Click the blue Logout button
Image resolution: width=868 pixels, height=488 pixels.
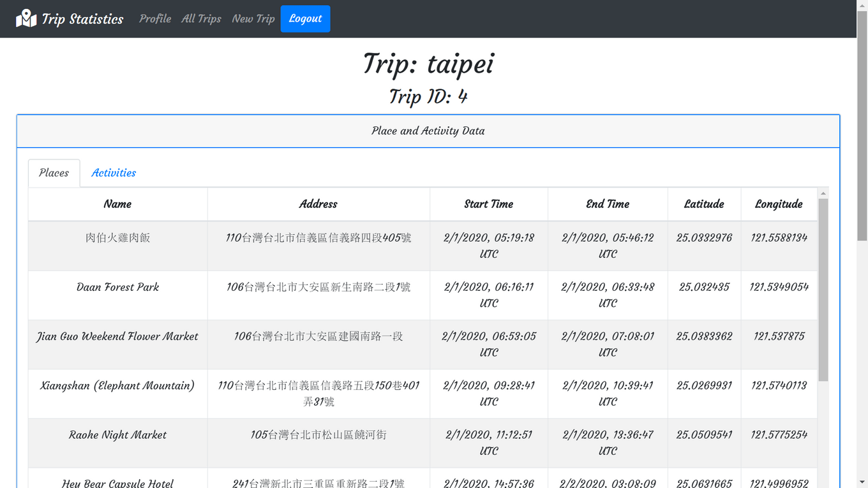pyautogui.click(x=305, y=18)
